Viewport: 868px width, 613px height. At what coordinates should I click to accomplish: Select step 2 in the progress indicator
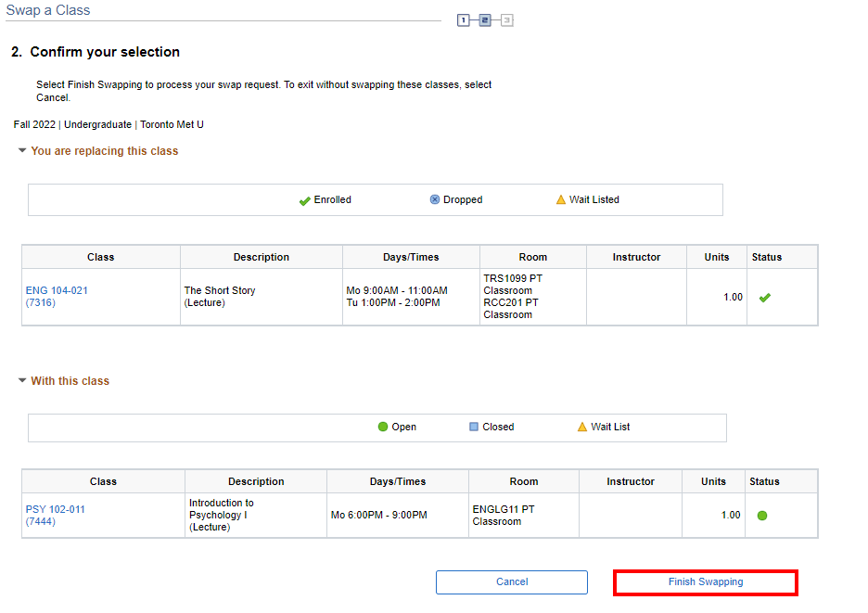pyautogui.click(x=485, y=19)
